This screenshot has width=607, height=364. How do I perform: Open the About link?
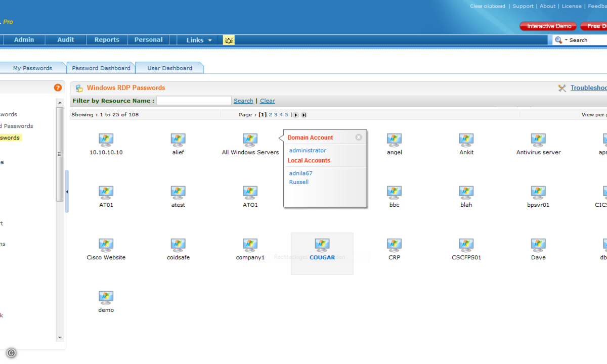coord(548,6)
